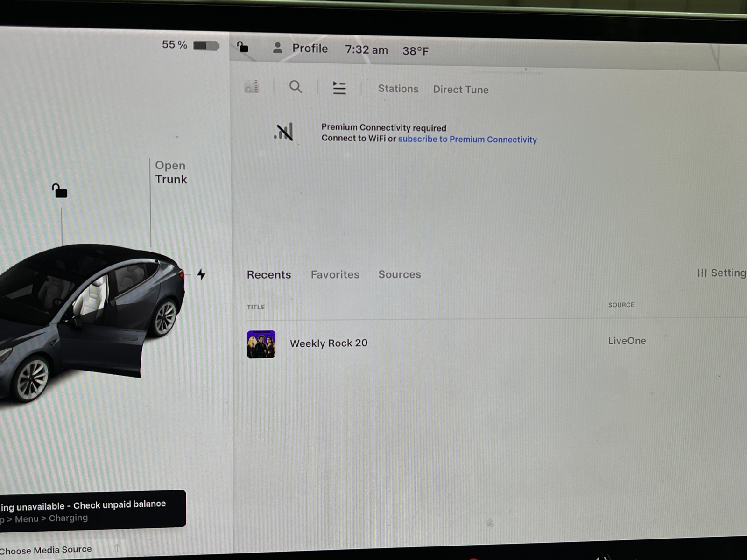
Task: Switch to Direct Tune
Action: [460, 89]
